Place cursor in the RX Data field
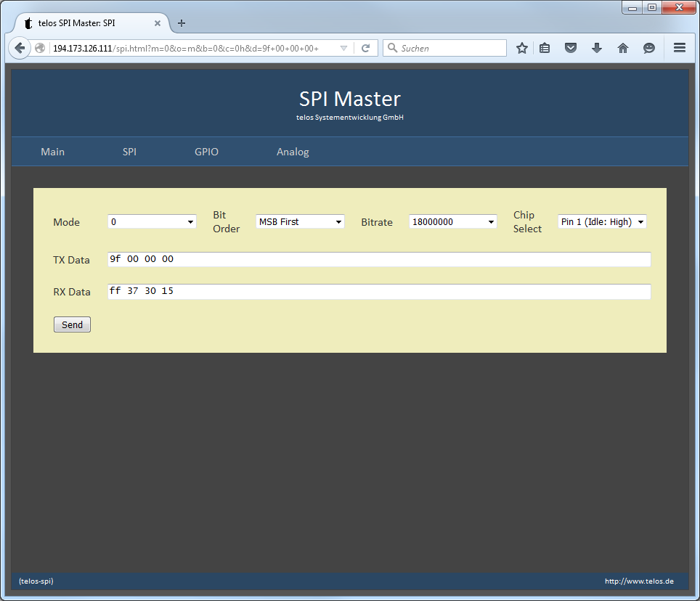Screen dimensions: 700x601 coord(378,291)
